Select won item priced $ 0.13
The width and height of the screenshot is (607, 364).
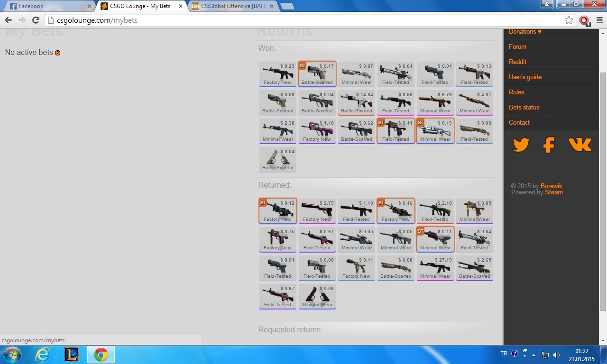point(475,74)
